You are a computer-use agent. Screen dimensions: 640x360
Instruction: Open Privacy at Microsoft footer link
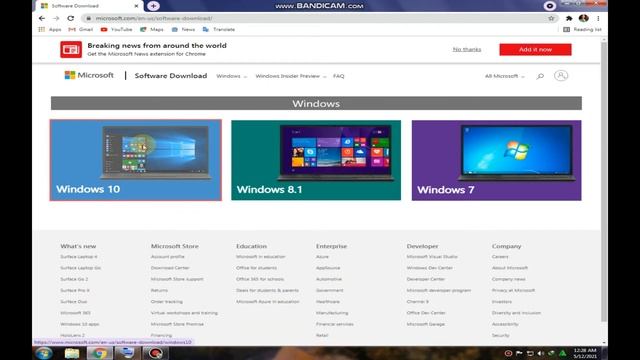coord(513,290)
